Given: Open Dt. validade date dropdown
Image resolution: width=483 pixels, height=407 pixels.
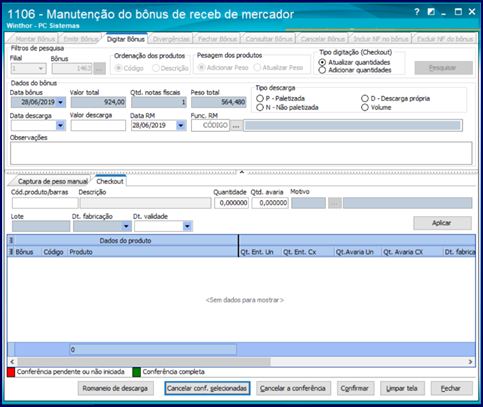Looking at the screenshot, I should click(187, 226).
